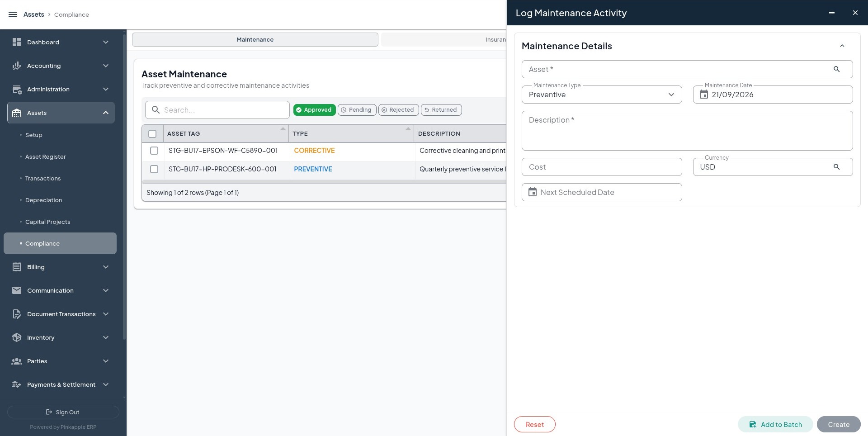Click the Dashboard grid icon in sidebar
The image size is (868, 436).
(17, 42)
